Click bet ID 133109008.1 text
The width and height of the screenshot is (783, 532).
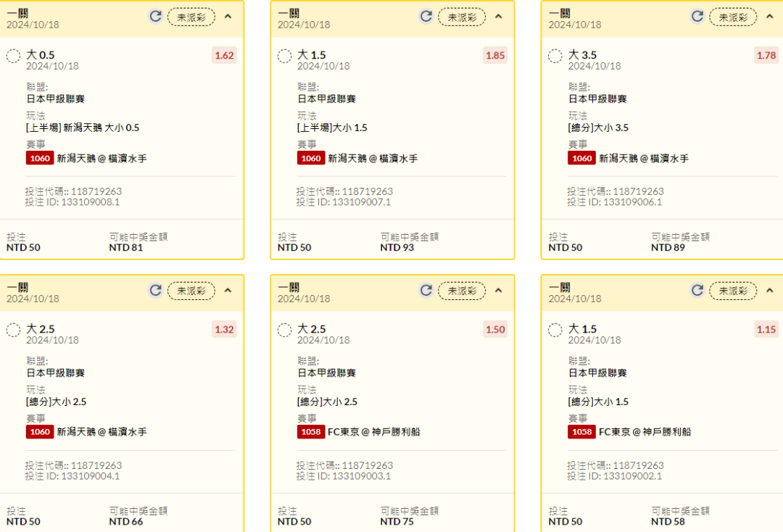(72, 202)
